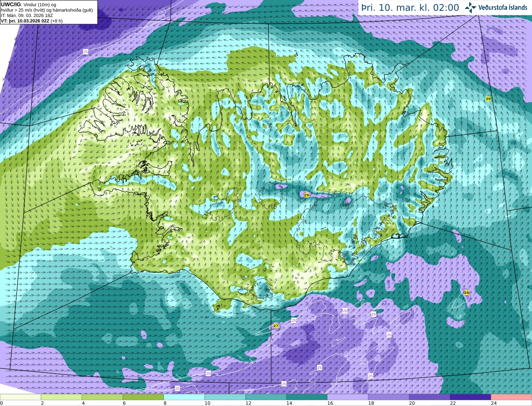The width and height of the screenshot is (532, 406).
Task: Click the legend scale value '2'
Action: point(42,403)
